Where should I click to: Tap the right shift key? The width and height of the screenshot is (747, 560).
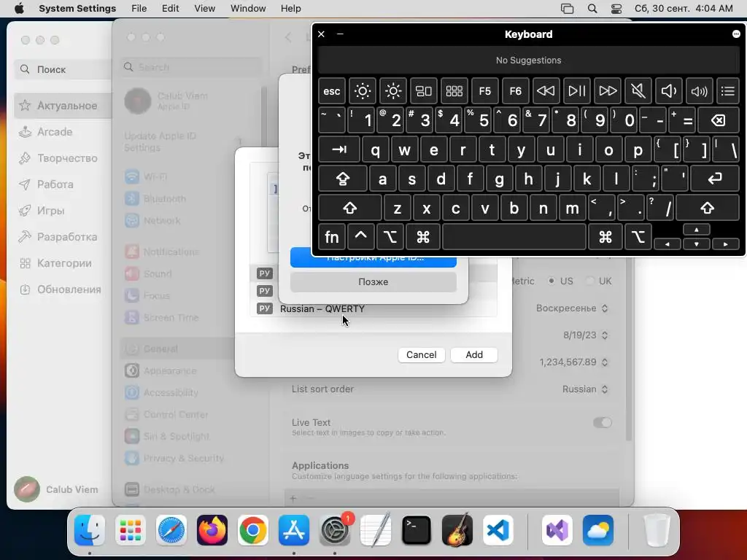click(x=708, y=208)
